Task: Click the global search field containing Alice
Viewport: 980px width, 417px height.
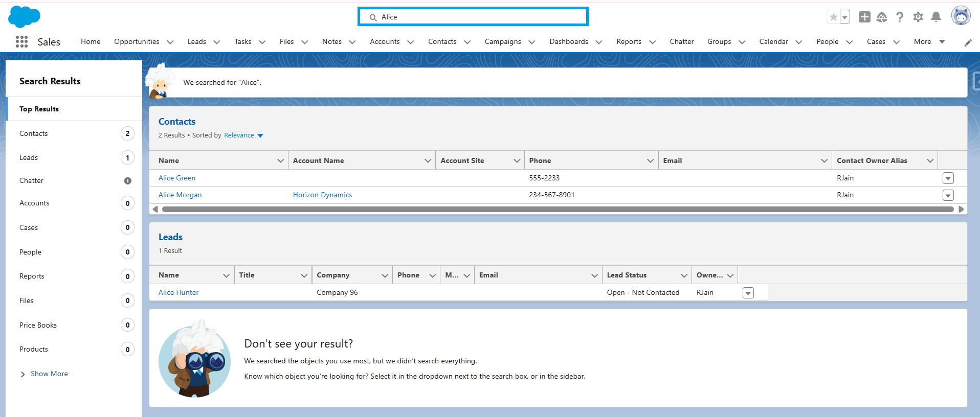Action: tap(473, 17)
